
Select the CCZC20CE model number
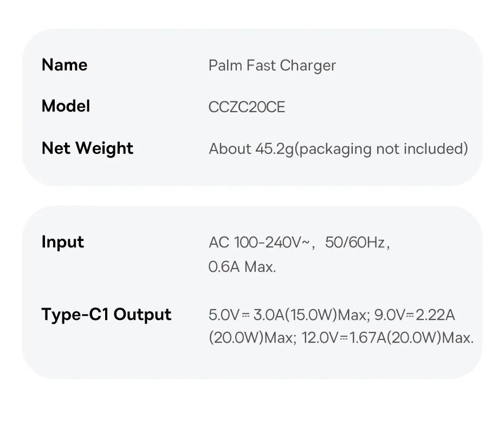[x=247, y=107]
